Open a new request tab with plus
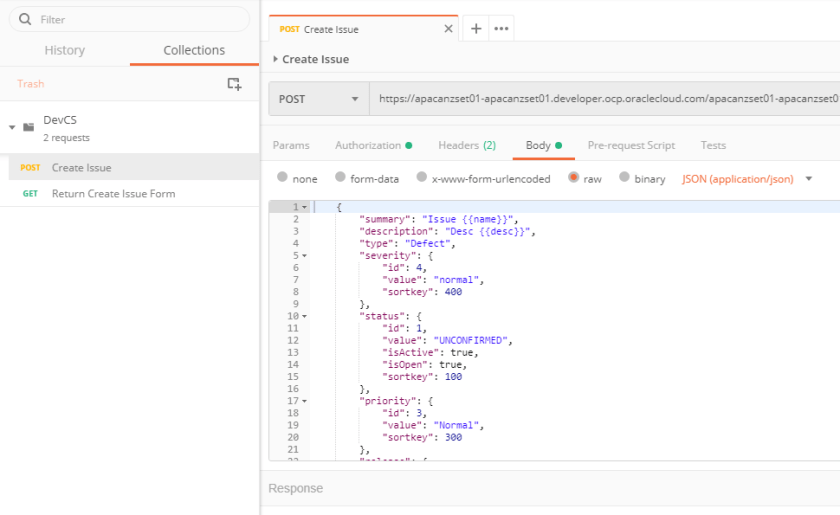 click(x=476, y=29)
